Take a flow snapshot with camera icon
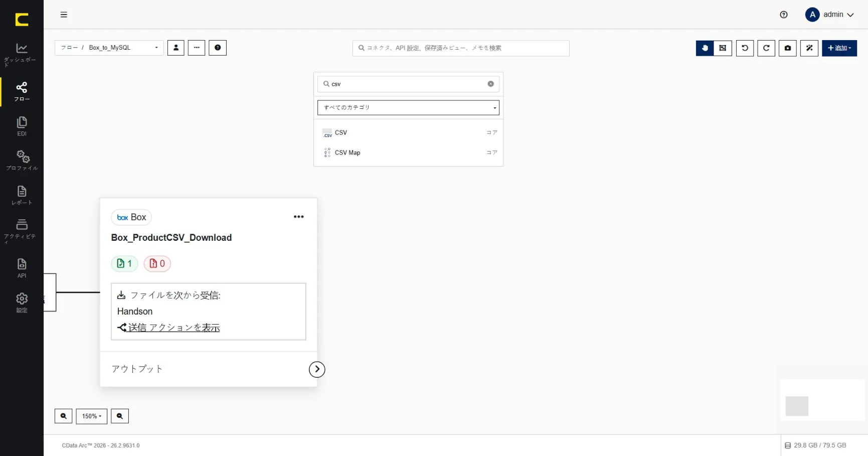The height and width of the screenshot is (456, 868). [788, 48]
